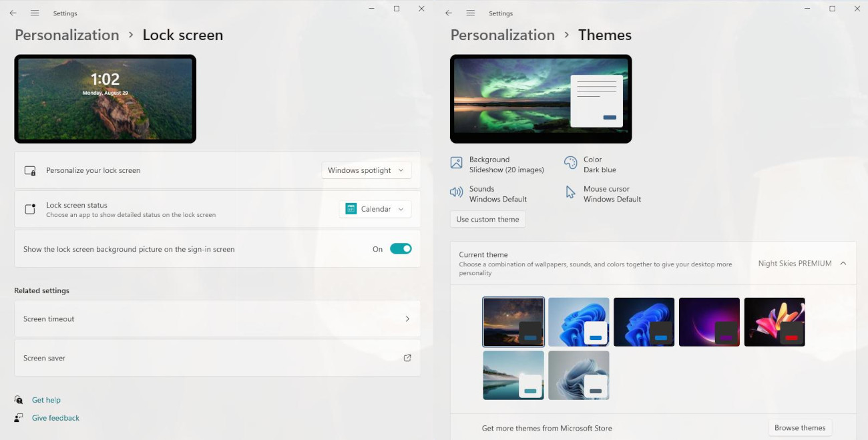Open the Calendar lock screen status dropdown
The image size is (868, 440).
[375, 209]
